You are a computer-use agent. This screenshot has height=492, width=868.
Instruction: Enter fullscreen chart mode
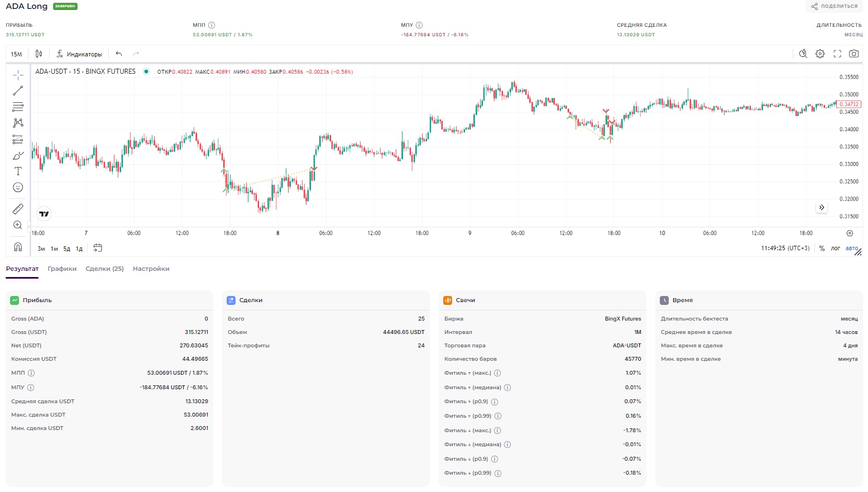coord(837,54)
